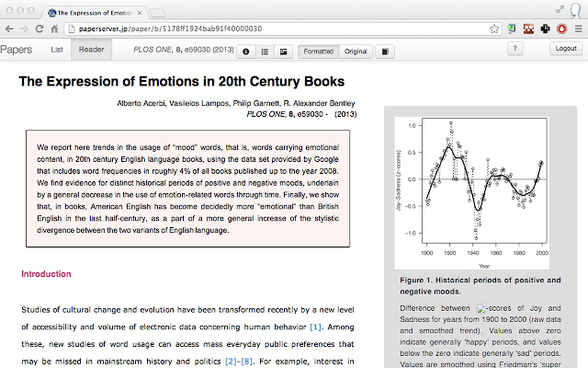Click the Logout button
This screenshot has width=588, height=368.
pos(566,49)
